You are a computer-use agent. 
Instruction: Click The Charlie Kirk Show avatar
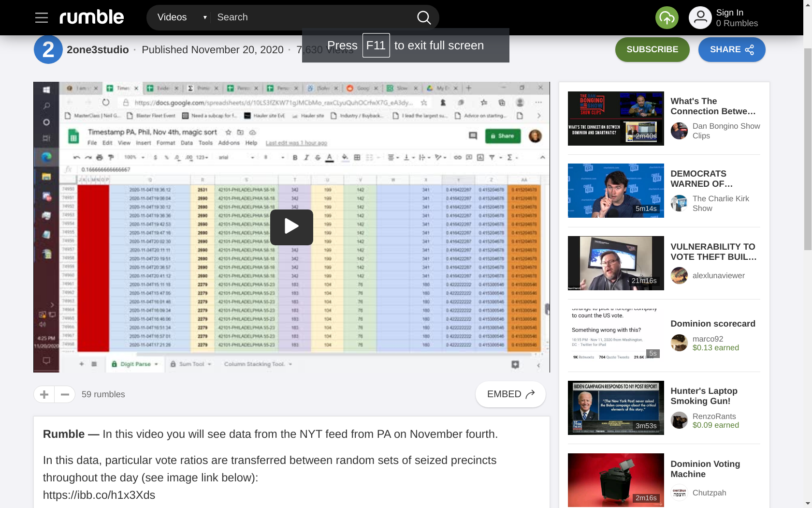click(x=679, y=203)
